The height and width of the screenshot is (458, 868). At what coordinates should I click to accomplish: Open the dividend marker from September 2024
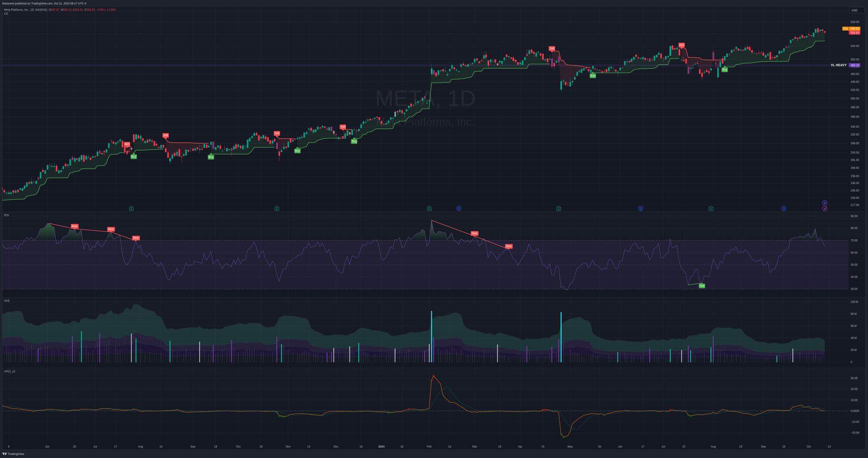coord(784,209)
